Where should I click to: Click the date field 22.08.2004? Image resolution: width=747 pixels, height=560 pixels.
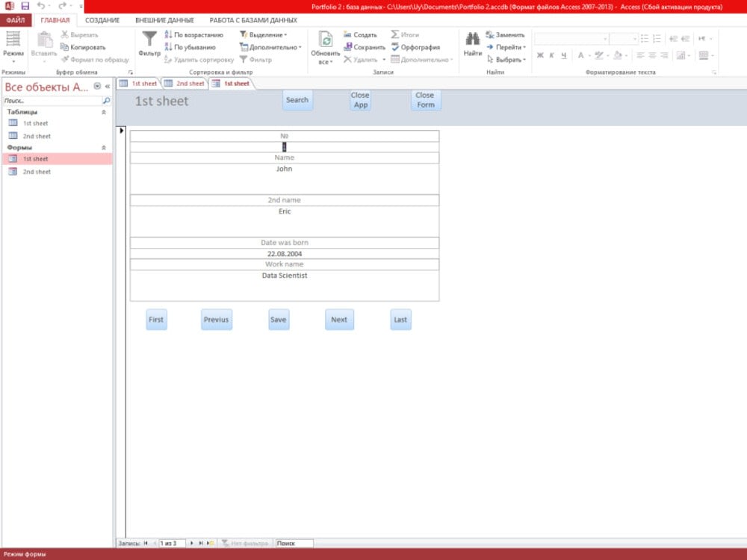click(x=285, y=254)
